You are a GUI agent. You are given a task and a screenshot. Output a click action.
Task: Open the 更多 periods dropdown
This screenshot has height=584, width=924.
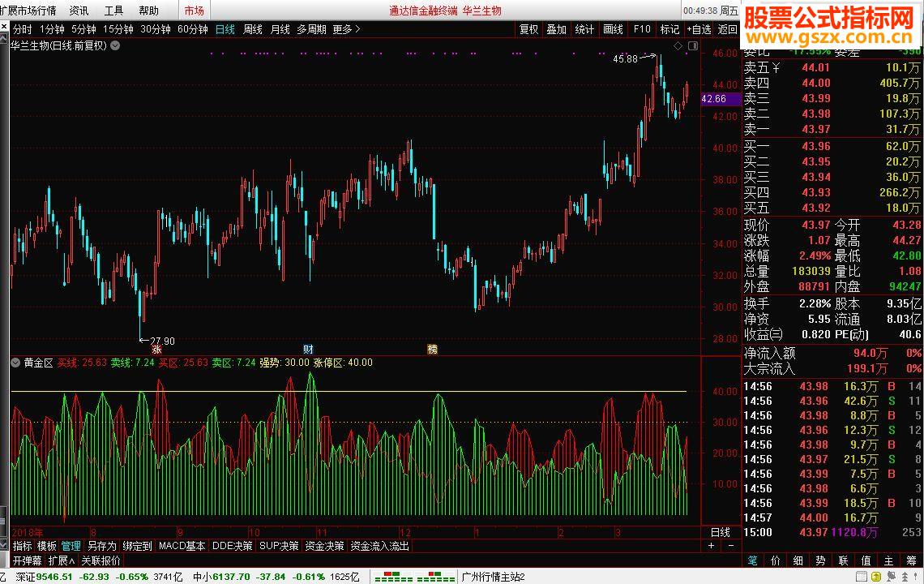pos(346,29)
